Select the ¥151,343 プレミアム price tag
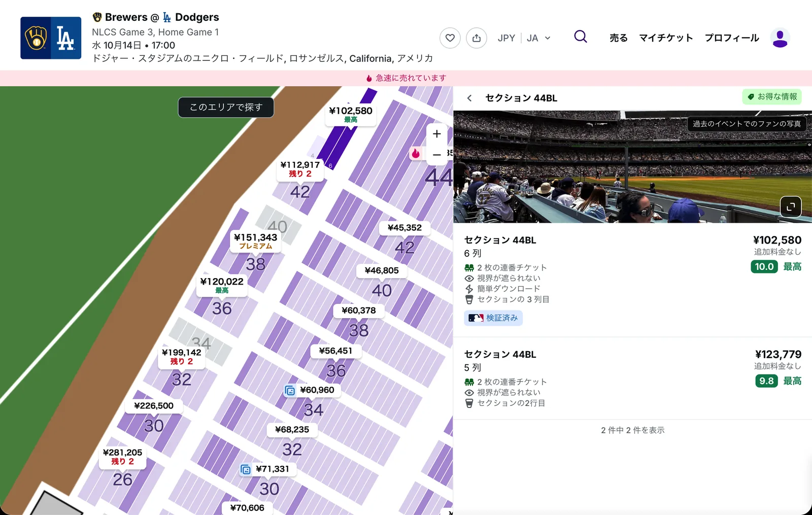Screen dimensions: 812x515 [256, 242]
